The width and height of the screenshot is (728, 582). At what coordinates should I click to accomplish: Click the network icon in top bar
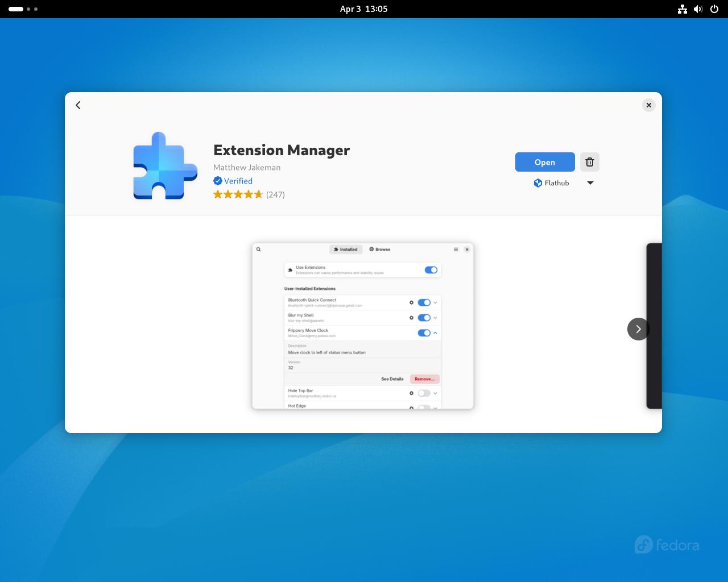pyautogui.click(x=682, y=9)
